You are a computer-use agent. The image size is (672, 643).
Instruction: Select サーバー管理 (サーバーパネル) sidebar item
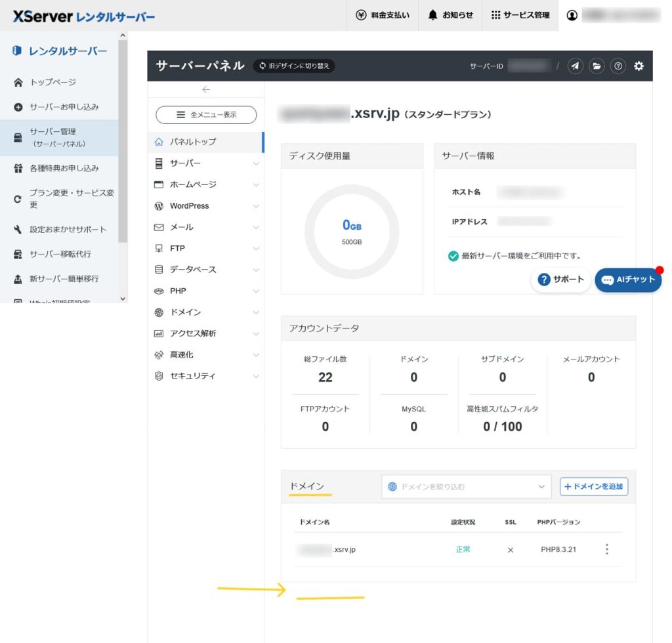(59, 138)
